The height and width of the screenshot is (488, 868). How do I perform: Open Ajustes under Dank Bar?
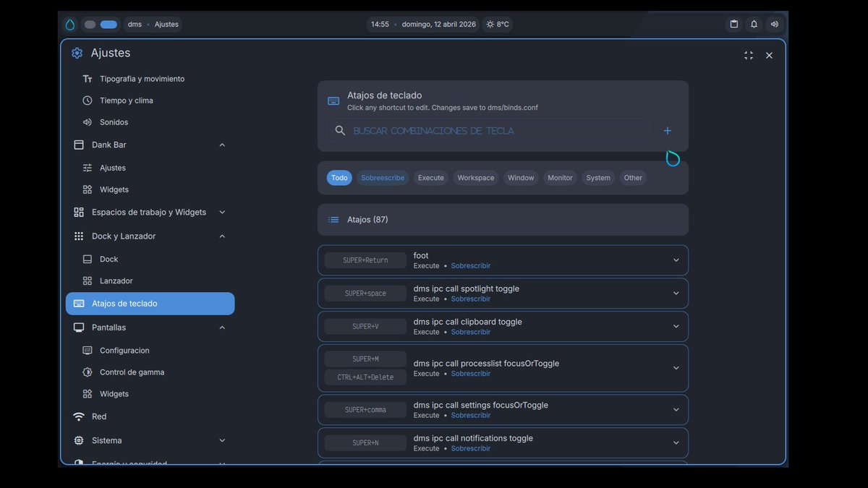click(x=112, y=168)
